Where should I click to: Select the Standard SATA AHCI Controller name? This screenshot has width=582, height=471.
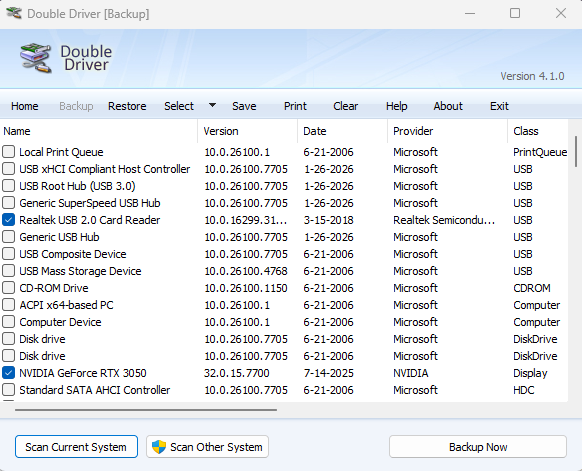pos(95,390)
